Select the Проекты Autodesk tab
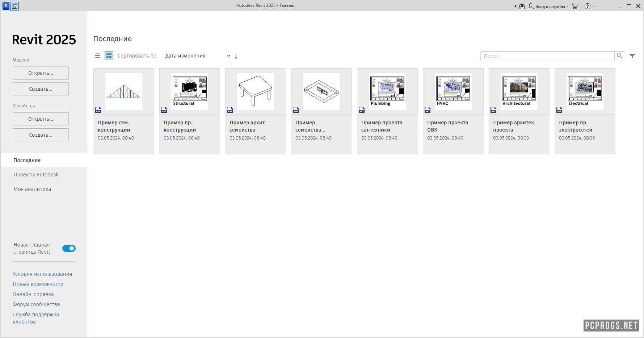Screen dimensions: 644x338 pyautogui.click(x=36, y=175)
